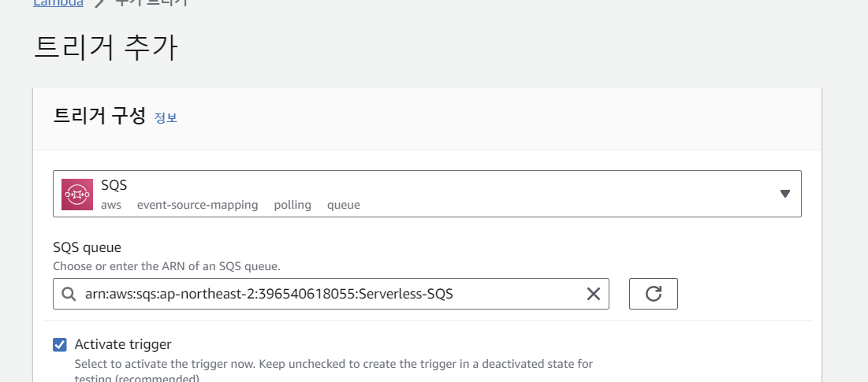This screenshot has height=382, width=868.
Task: Click the 'event-source-mapping' tag text
Action: (x=198, y=205)
